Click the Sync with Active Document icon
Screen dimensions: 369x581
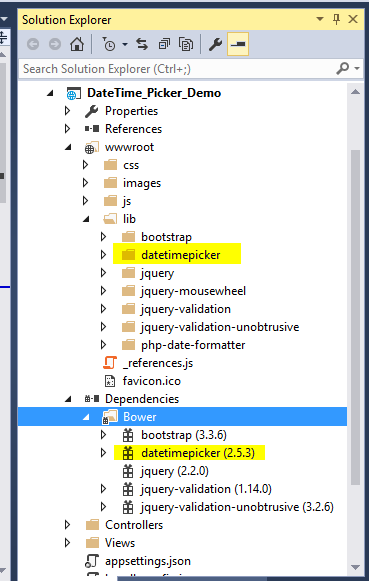[x=142, y=44]
